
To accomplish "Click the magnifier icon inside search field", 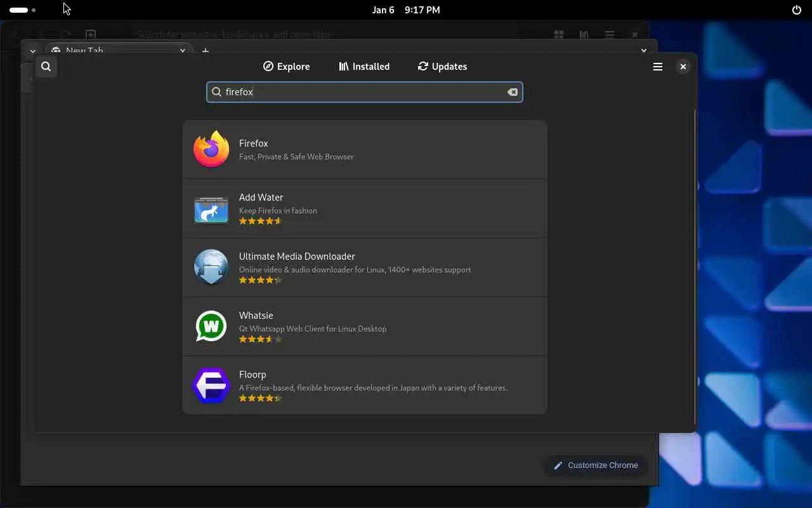I will [x=216, y=92].
